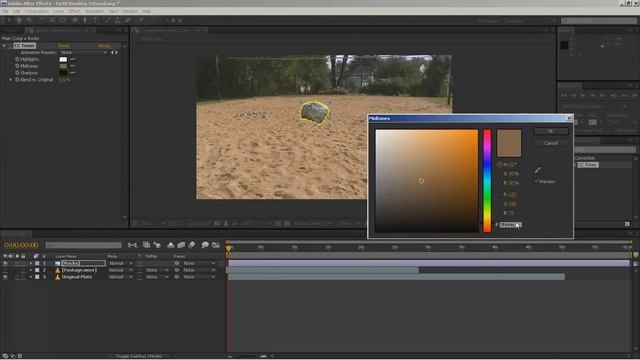
Task: Click the yellow current-time indicator marker
Action: [229, 248]
